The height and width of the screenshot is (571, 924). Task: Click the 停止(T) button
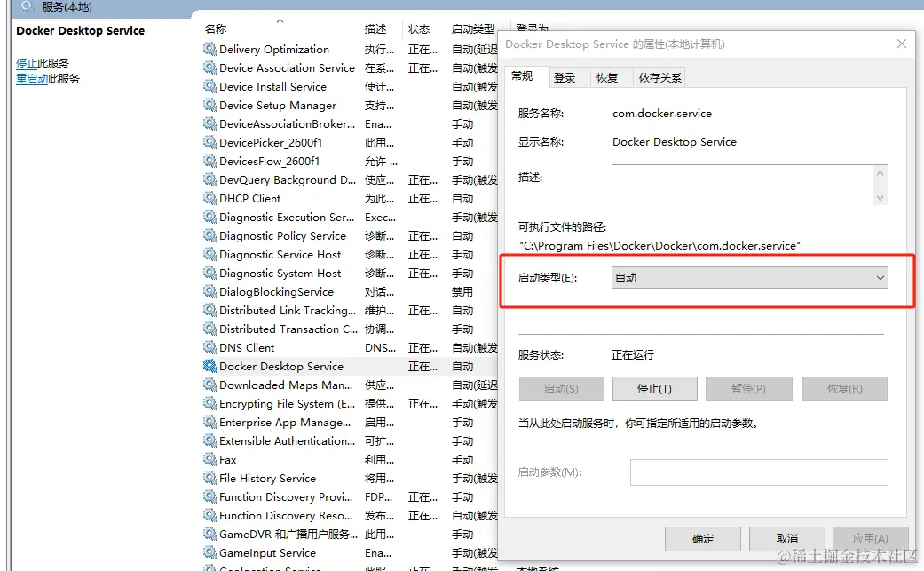[x=655, y=389]
